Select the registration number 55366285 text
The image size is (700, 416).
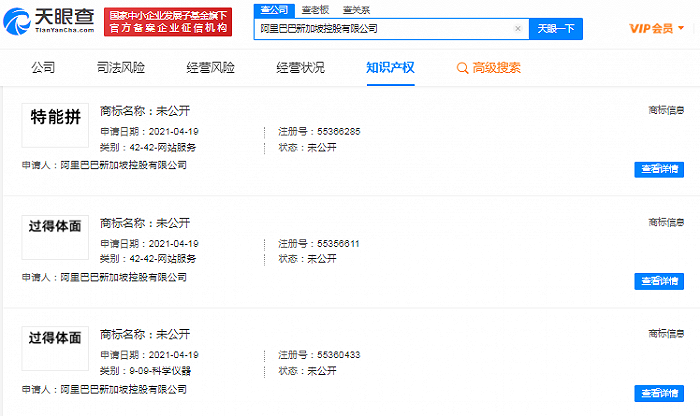(x=339, y=132)
